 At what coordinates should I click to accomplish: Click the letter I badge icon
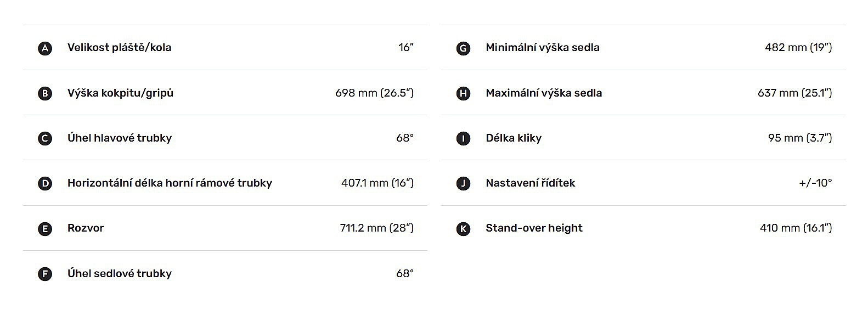[463, 138]
